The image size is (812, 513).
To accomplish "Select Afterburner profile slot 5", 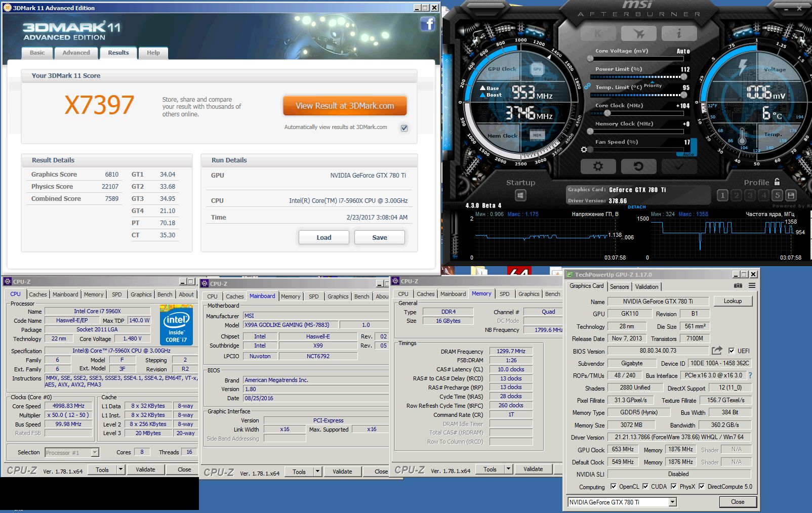I will tap(778, 195).
